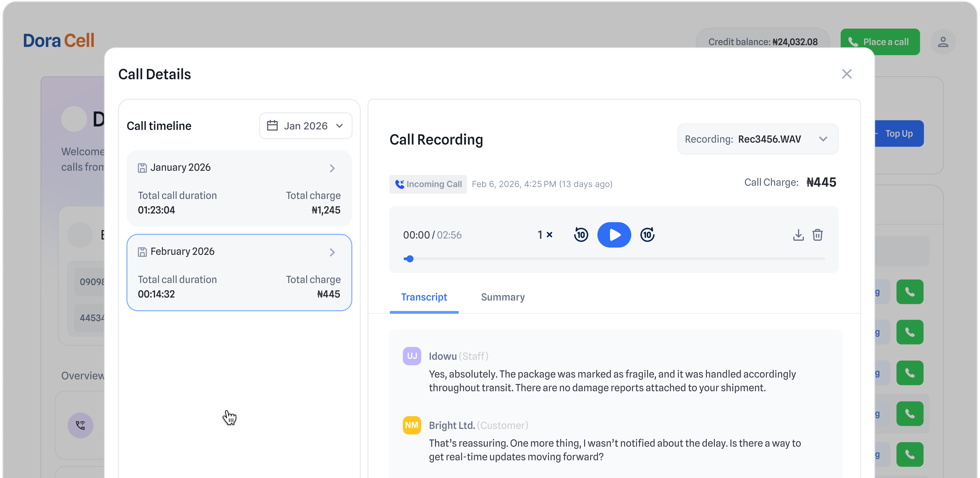
Task: Click January total duration 01:23:04
Action: [156, 210]
